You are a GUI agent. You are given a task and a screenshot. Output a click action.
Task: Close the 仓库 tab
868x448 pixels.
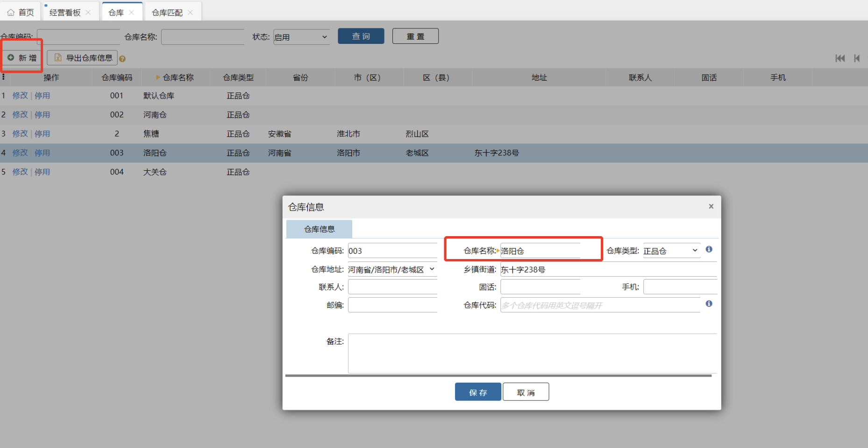[132, 13]
